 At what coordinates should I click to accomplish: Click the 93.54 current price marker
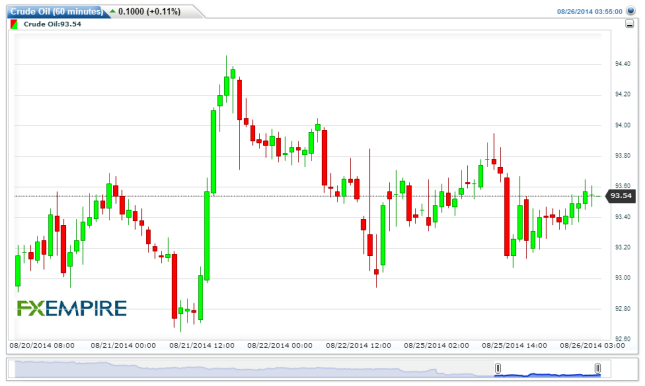[620, 196]
